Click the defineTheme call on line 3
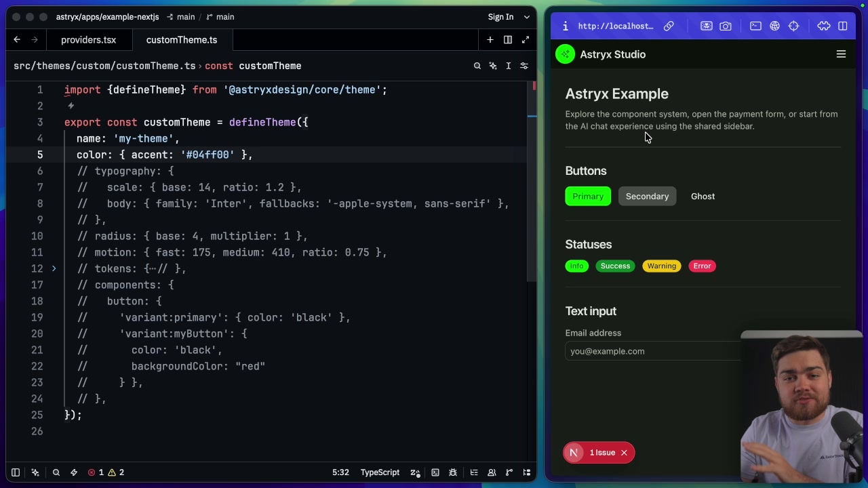 (262, 122)
